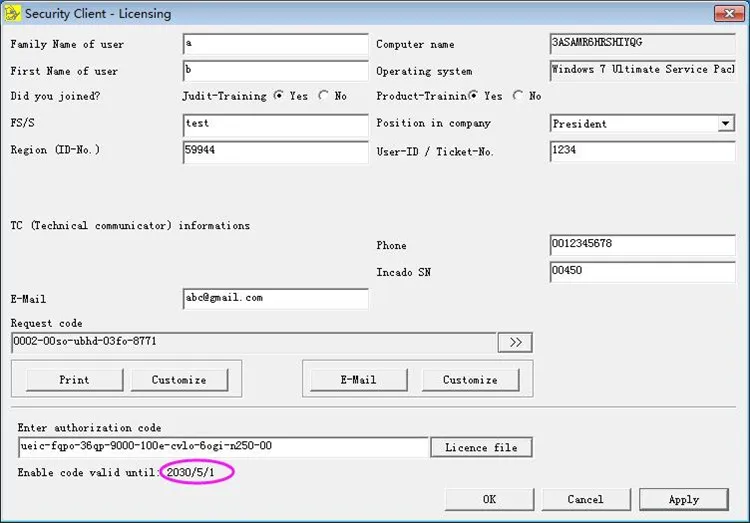Open the Position in company dropdown
The width and height of the screenshot is (750, 523).
click(726, 123)
